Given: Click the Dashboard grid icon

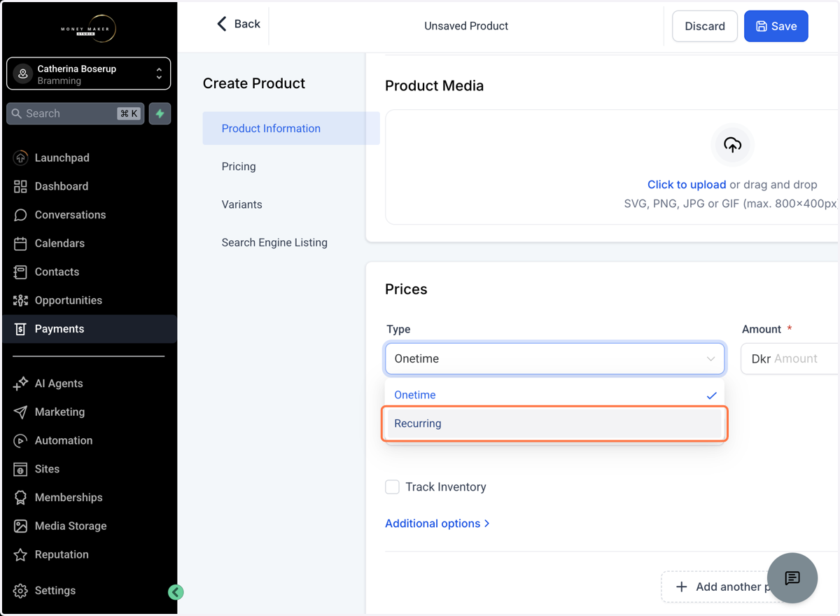Looking at the screenshot, I should pos(20,186).
